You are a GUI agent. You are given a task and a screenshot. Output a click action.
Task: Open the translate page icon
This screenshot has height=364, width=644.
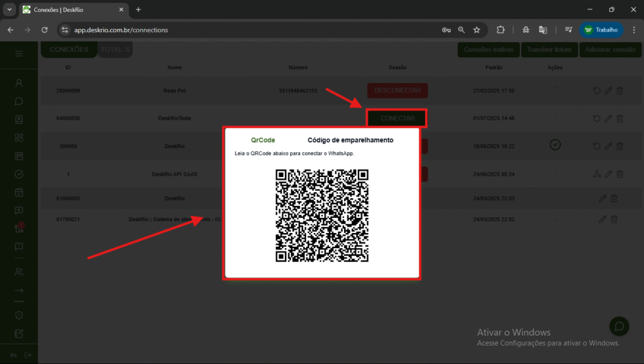pos(543,30)
